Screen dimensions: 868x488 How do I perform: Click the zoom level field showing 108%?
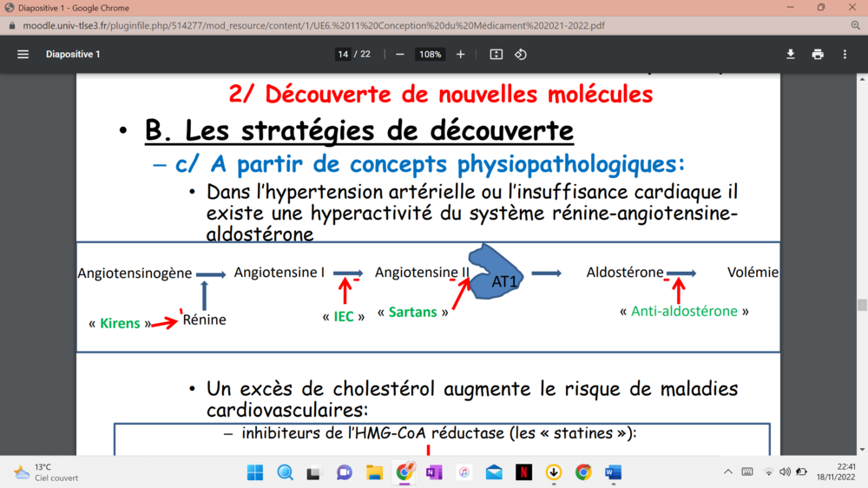tap(430, 54)
